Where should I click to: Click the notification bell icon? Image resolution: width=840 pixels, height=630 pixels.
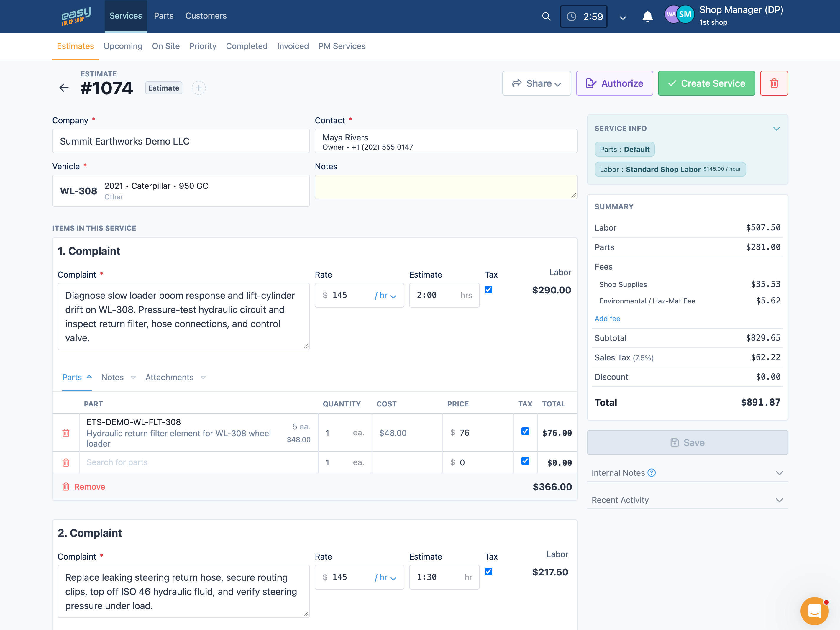pyautogui.click(x=647, y=16)
